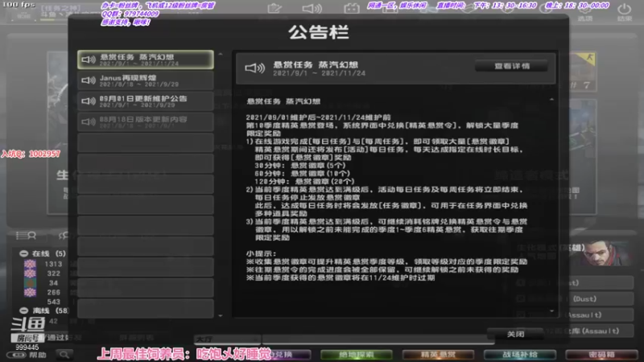Select the first (Assault) room row in the background

pyautogui.click(x=575, y=315)
